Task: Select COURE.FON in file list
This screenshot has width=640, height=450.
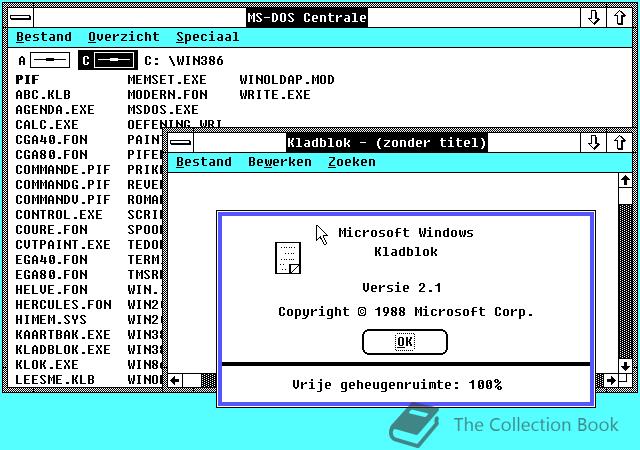Action: coord(51,229)
